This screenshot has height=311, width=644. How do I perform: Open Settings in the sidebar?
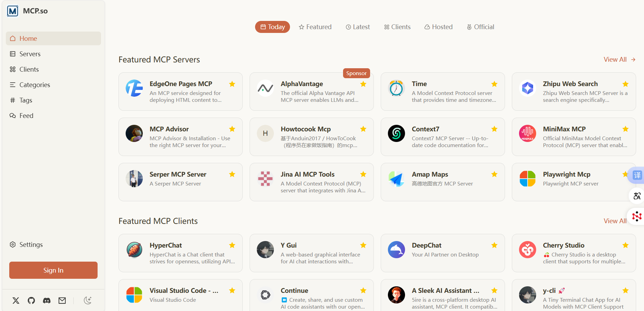click(53, 244)
